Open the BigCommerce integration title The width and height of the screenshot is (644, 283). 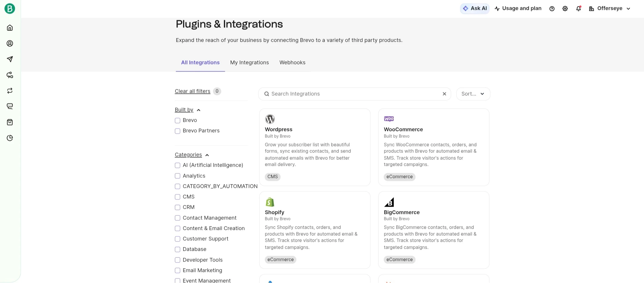pyautogui.click(x=401, y=212)
